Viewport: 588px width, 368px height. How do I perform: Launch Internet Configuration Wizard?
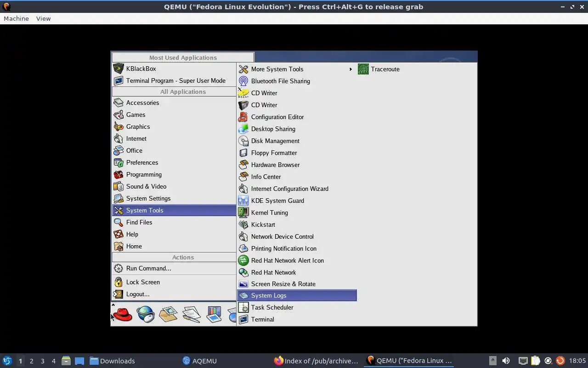pyautogui.click(x=297, y=189)
